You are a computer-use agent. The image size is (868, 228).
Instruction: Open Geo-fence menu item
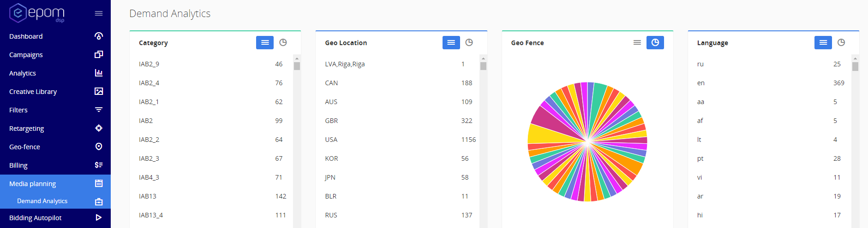[x=55, y=146]
